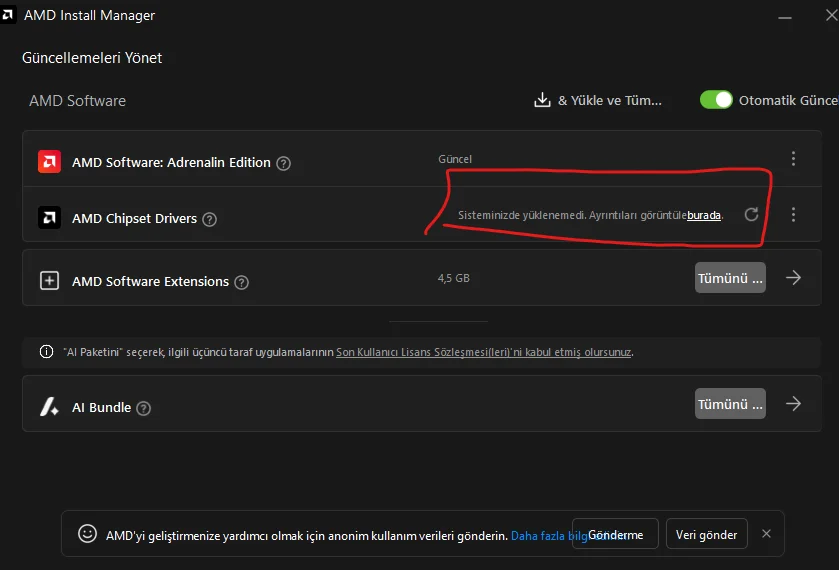Click the AI Bundle sparkle icon
Screen dimensions: 839x570
coord(49,407)
